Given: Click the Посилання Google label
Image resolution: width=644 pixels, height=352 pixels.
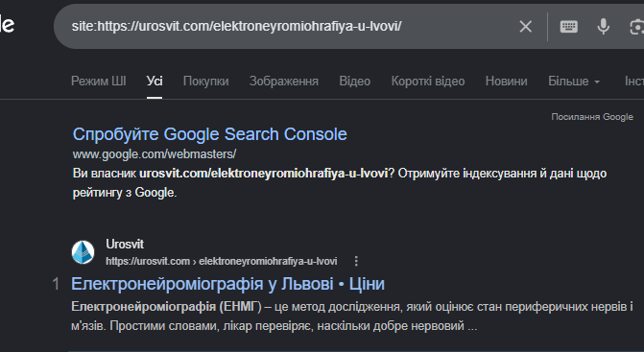Looking at the screenshot, I should coord(592,117).
